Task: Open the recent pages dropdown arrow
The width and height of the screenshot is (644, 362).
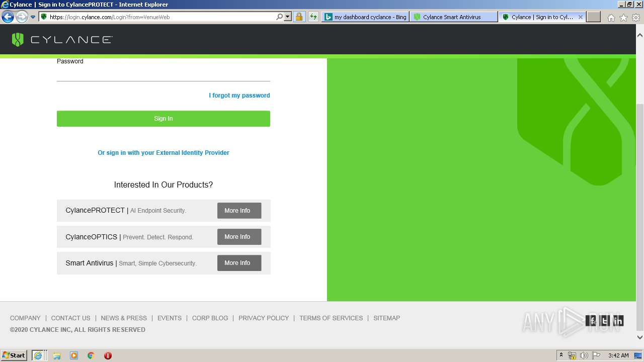Action: (x=33, y=17)
